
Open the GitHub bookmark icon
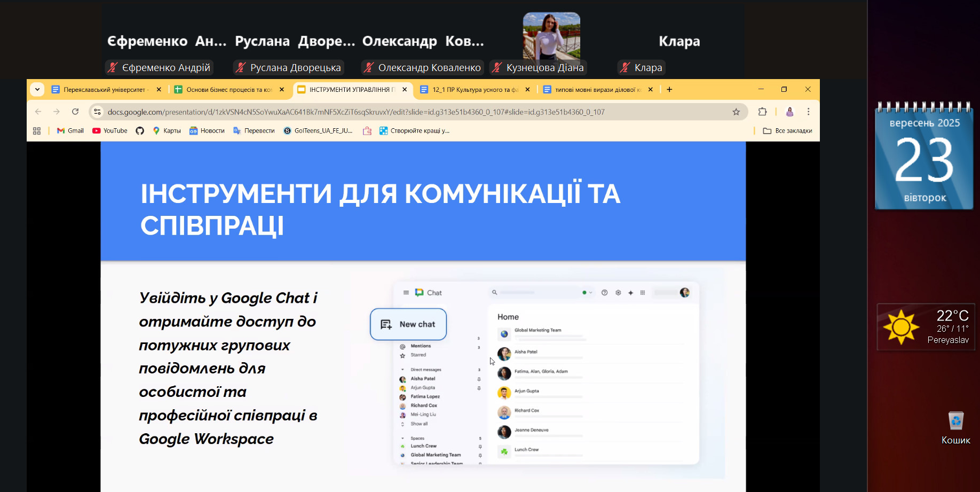pos(140,131)
